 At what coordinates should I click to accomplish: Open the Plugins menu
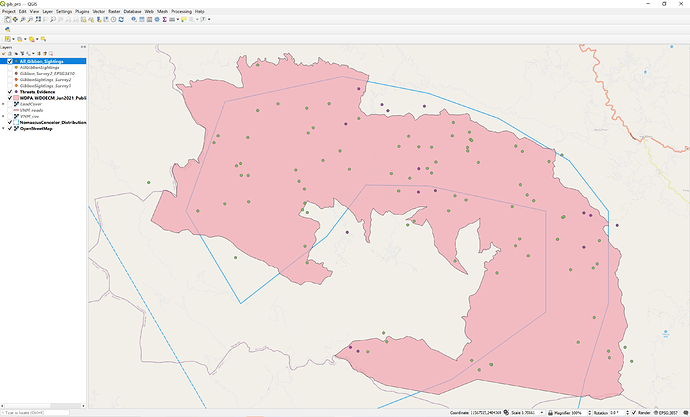(82, 11)
